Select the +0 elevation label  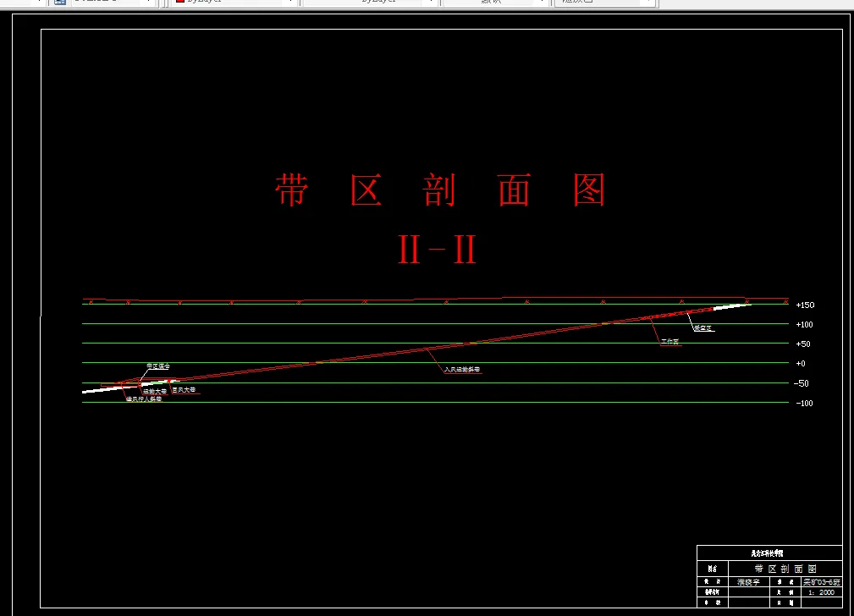pos(800,363)
